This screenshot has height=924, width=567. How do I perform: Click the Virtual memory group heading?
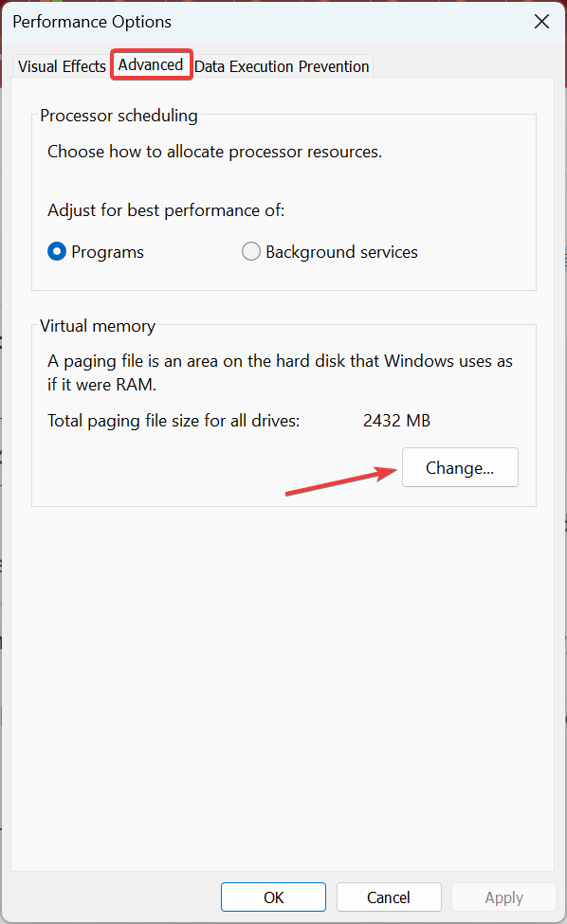click(x=98, y=326)
